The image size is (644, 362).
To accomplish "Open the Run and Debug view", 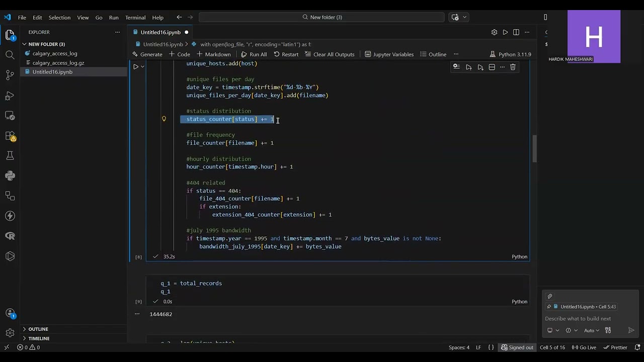I will tap(10, 96).
